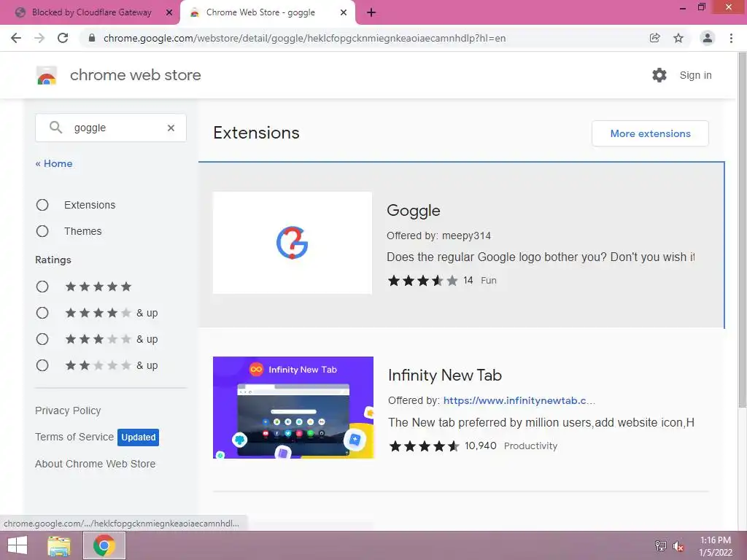The width and height of the screenshot is (747, 560).
Task: Click the Infinity New Tab star rating
Action: (425, 446)
